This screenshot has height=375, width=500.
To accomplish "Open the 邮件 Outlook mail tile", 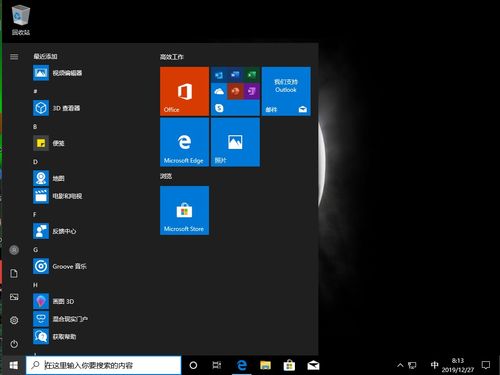I will pyautogui.click(x=286, y=91).
